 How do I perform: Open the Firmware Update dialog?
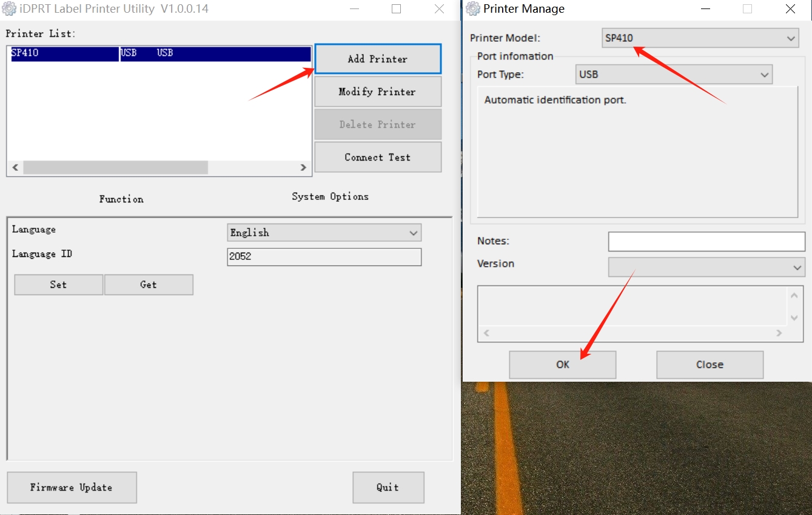pos(72,487)
